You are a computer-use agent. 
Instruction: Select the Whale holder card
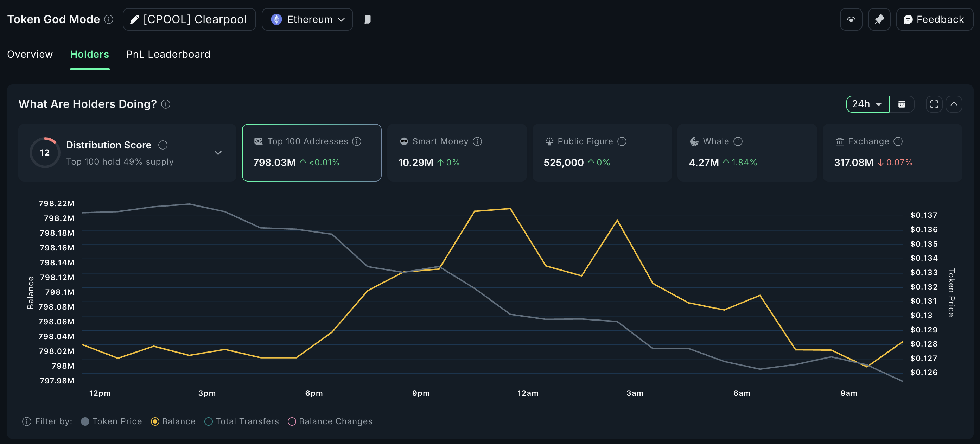coord(746,153)
